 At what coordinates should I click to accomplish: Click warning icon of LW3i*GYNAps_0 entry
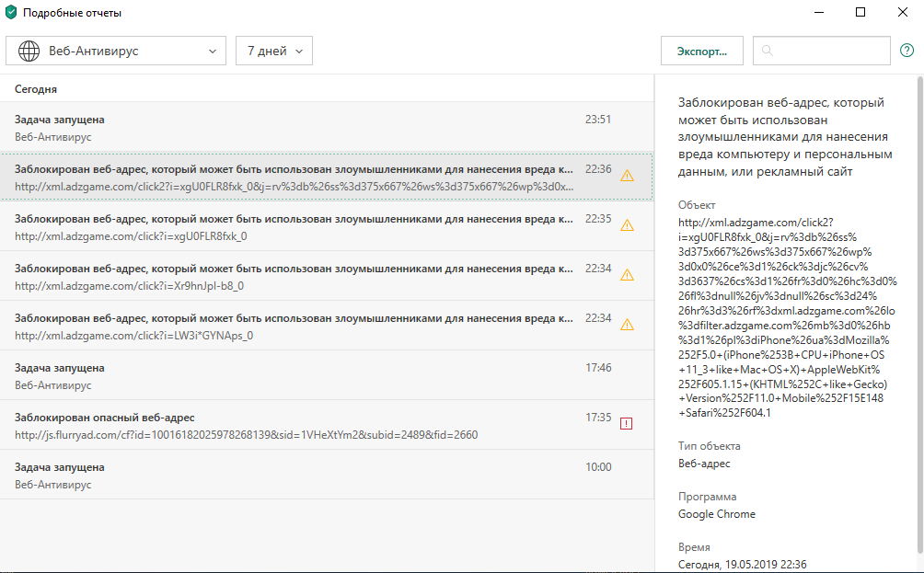click(627, 325)
